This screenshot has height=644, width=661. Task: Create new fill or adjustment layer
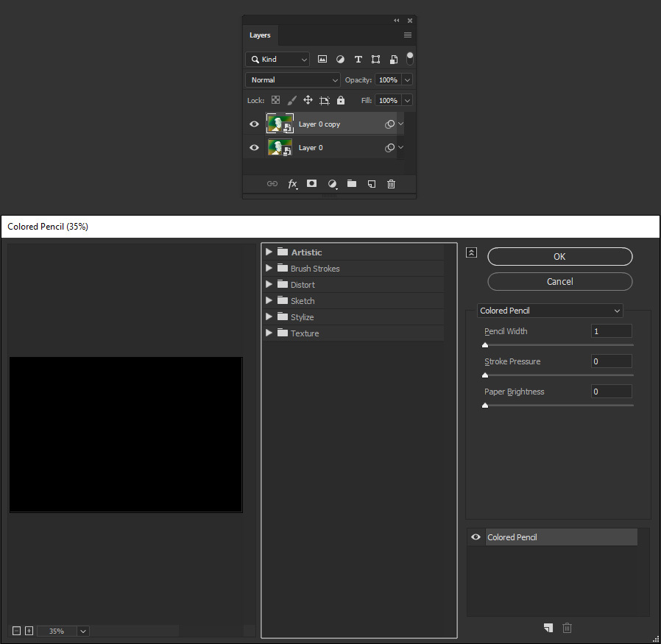(x=332, y=184)
